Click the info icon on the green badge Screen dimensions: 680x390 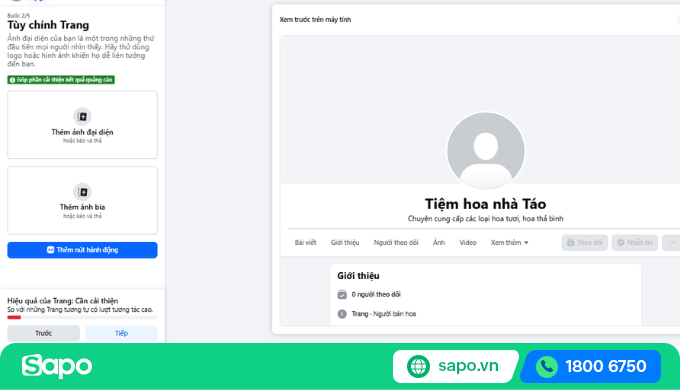pyautogui.click(x=12, y=80)
